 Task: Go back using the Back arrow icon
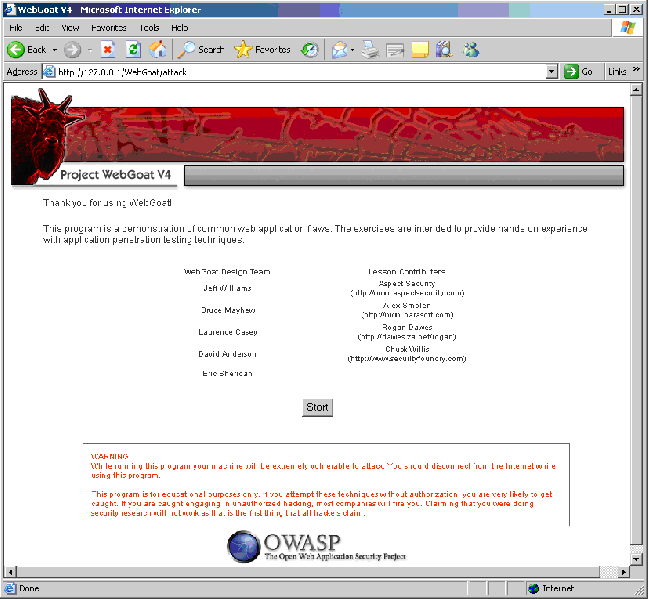coord(16,50)
